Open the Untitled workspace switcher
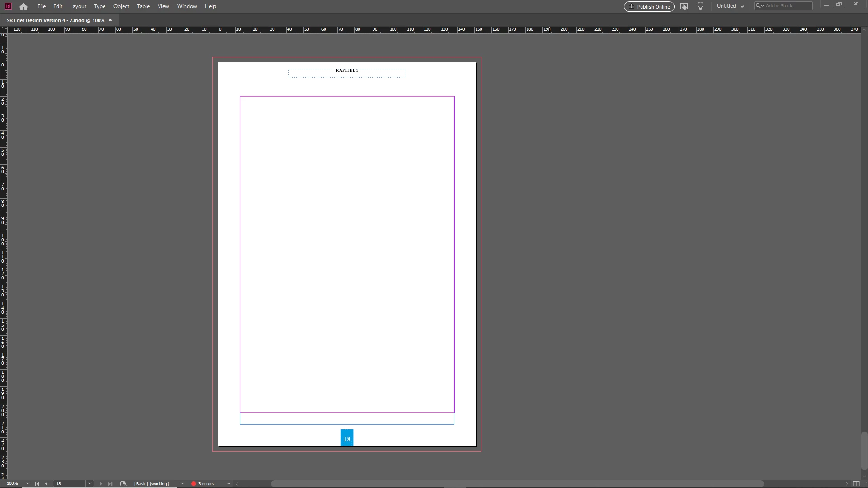The width and height of the screenshot is (868, 488). coord(730,6)
